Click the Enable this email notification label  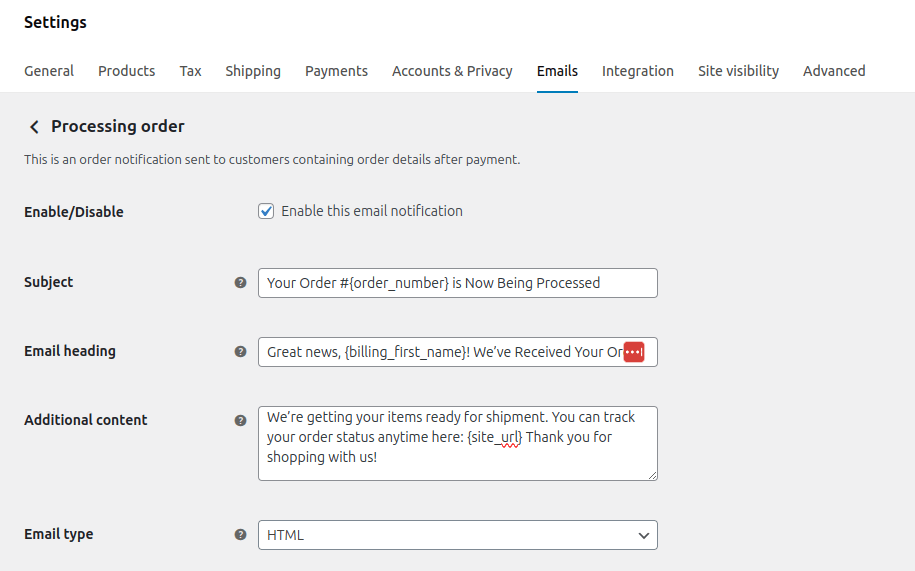tap(372, 211)
